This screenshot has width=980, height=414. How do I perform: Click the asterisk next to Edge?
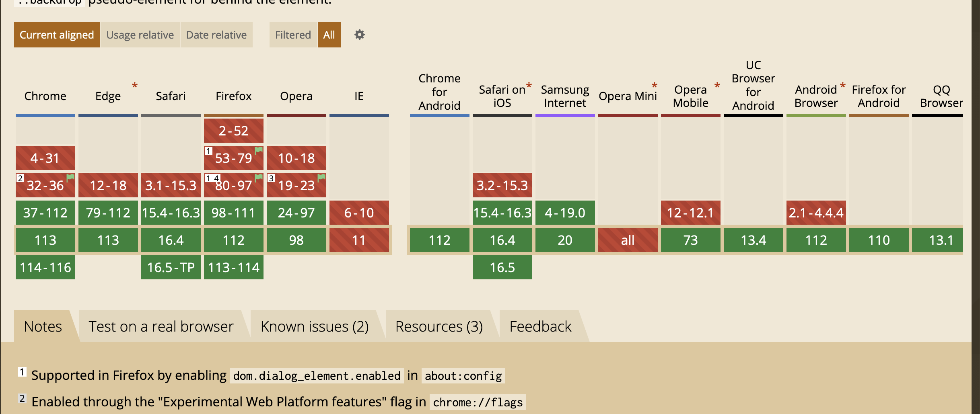pyautogui.click(x=135, y=86)
